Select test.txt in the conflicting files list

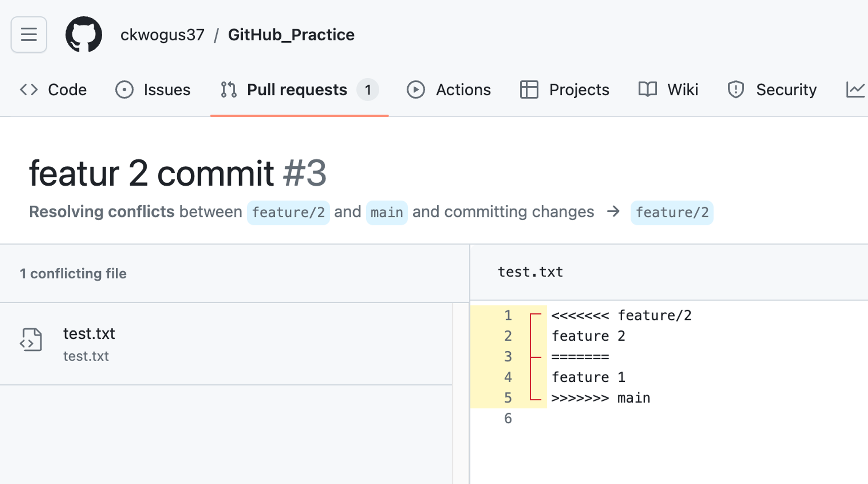click(x=89, y=334)
